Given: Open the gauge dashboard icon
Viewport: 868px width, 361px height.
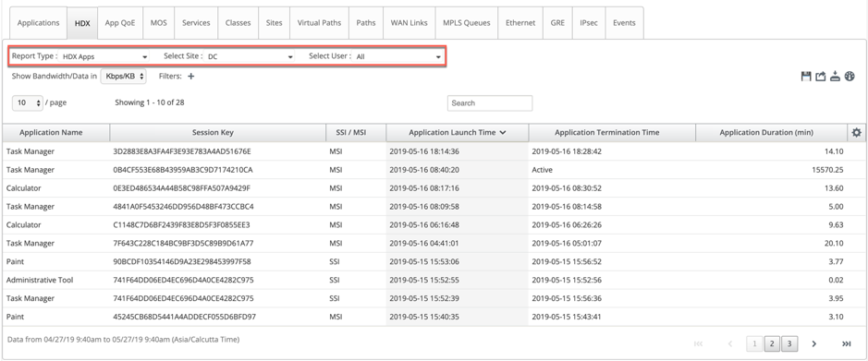Looking at the screenshot, I should point(850,77).
